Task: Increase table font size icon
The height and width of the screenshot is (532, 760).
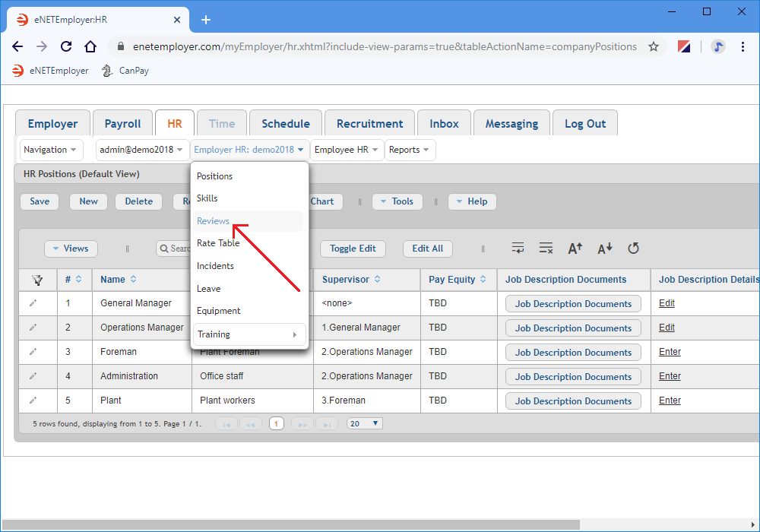Action: (x=575, y=249)
